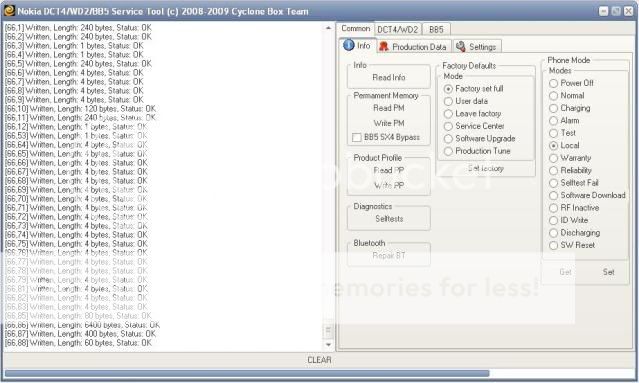The height and width of the screenshot is (383, 639).
Task: Open the Production Data tab
Action: coord(414,46)
